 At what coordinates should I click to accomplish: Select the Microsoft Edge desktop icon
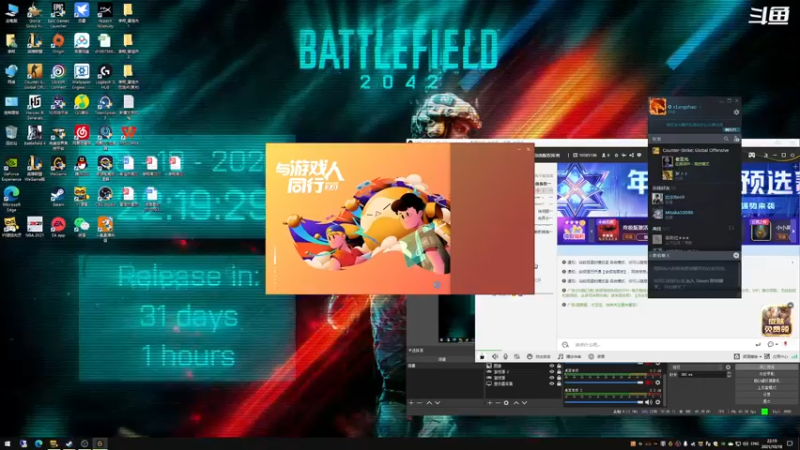[11, 199]
